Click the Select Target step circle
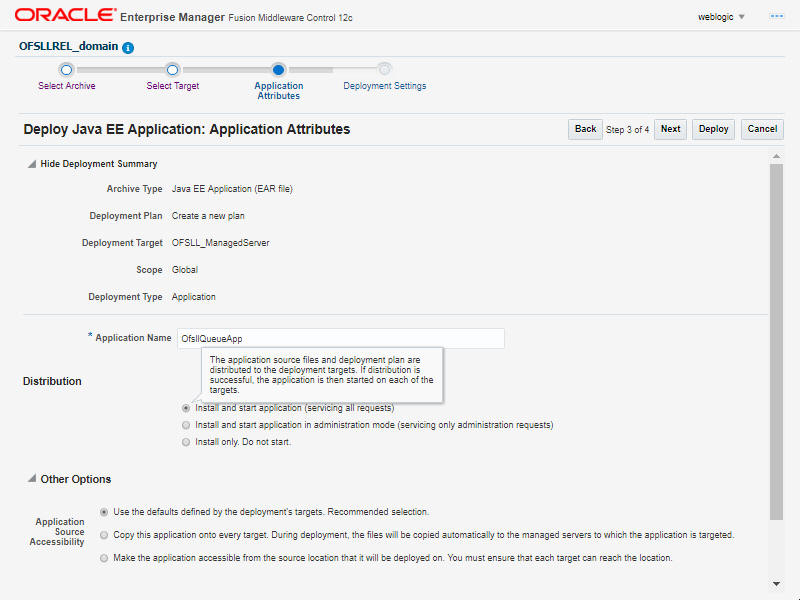The height and width of the screenshot is (600, 800). point(172,69)
